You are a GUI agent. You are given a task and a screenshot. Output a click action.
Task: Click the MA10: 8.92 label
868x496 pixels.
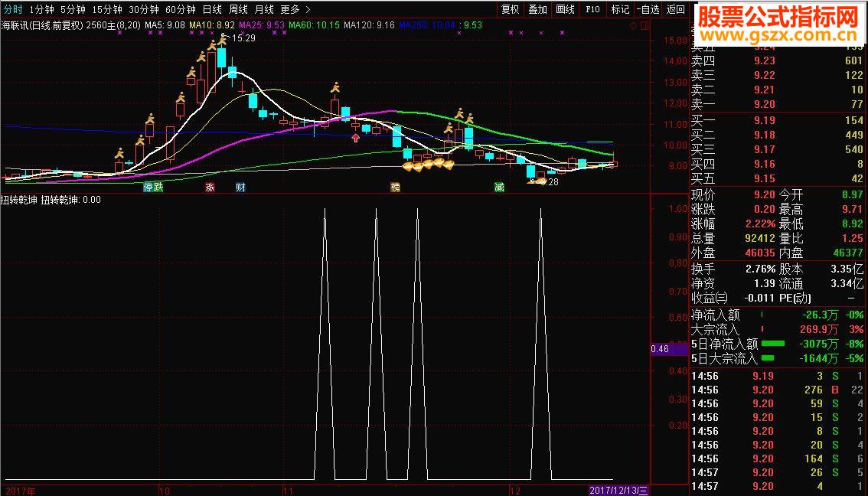click(x=212, y=25)
